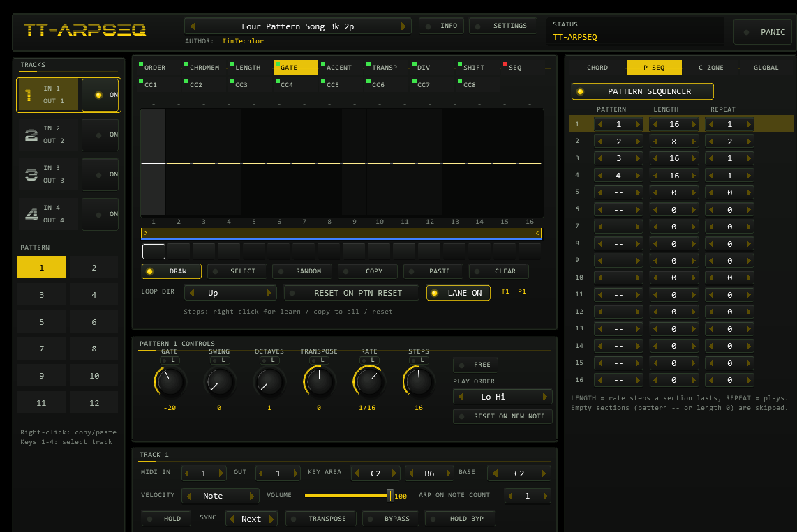Click Sync Next left arrow
This screenshot has height=532, width=797.
232,519
